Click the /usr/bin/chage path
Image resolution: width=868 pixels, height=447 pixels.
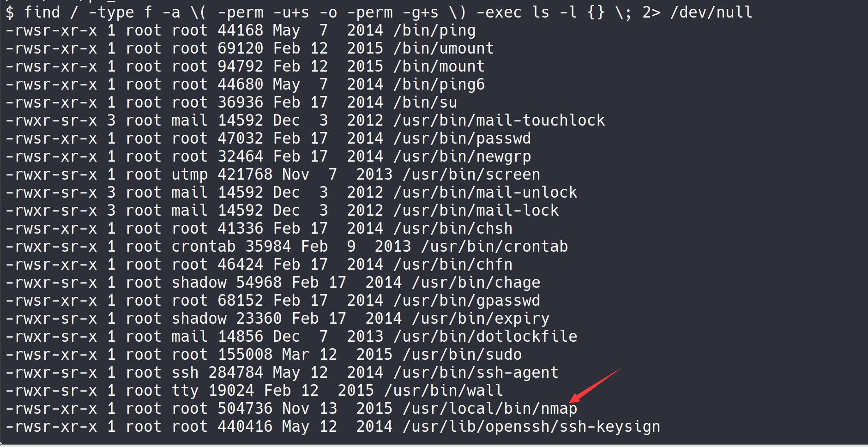pyautogui.click(x=476, y=283)
